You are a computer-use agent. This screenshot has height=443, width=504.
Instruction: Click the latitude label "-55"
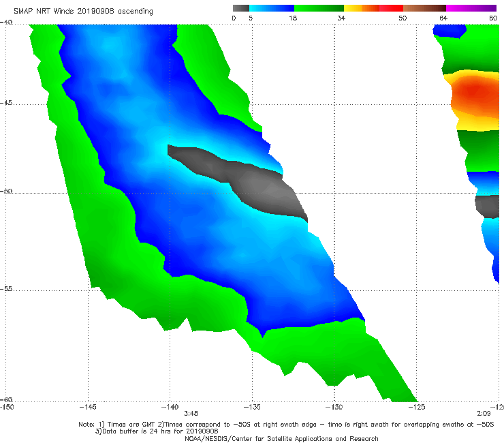pos(6,288)
